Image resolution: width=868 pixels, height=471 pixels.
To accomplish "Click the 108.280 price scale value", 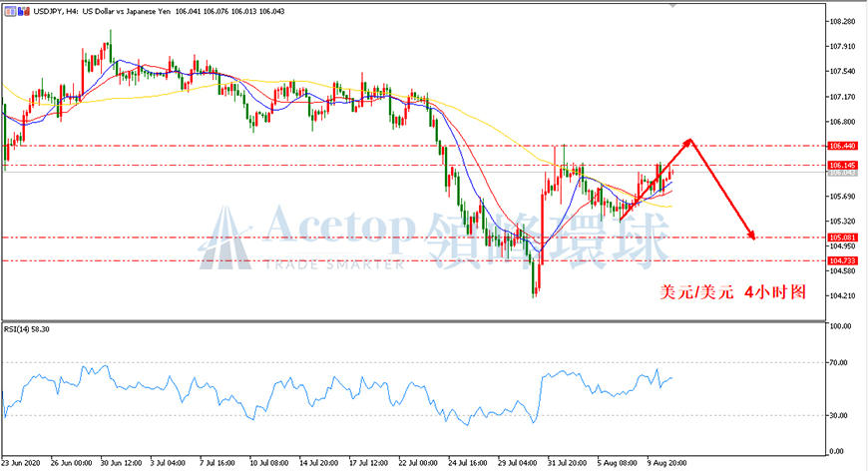I will click(x=841, y=22).
